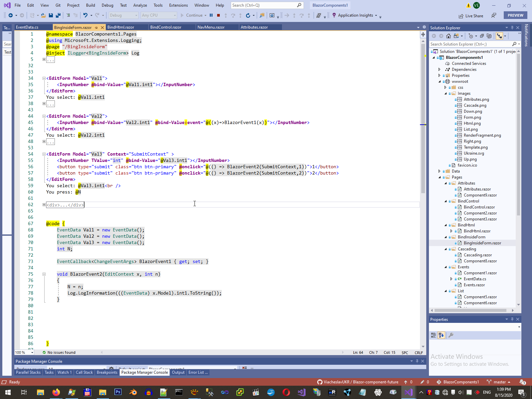Click the Open File folder icon

pos(43,15)
